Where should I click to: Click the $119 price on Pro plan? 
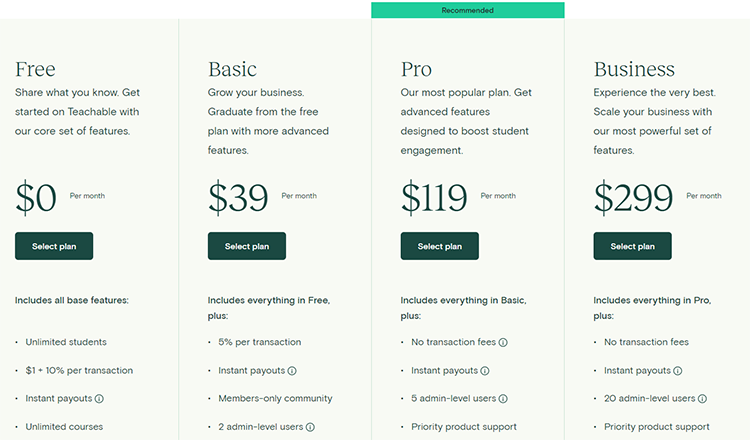434,197
